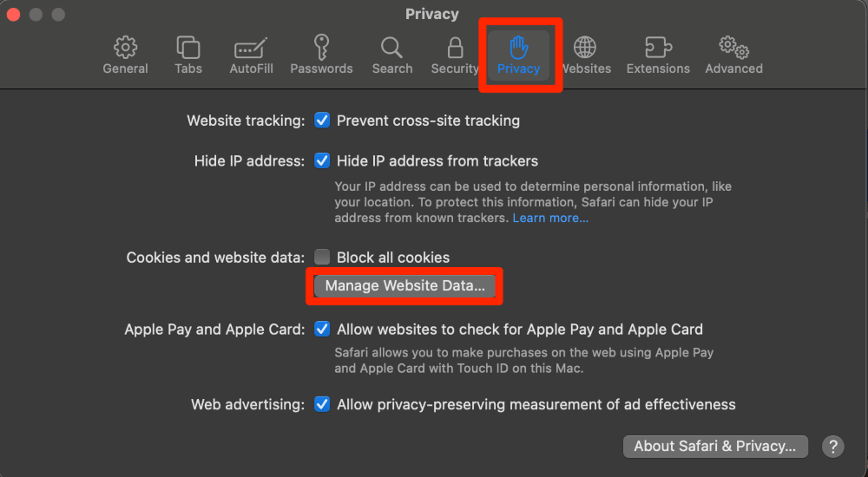Enable Block all cookies checkbox
The image size is (868, 477).
(322, 258)
